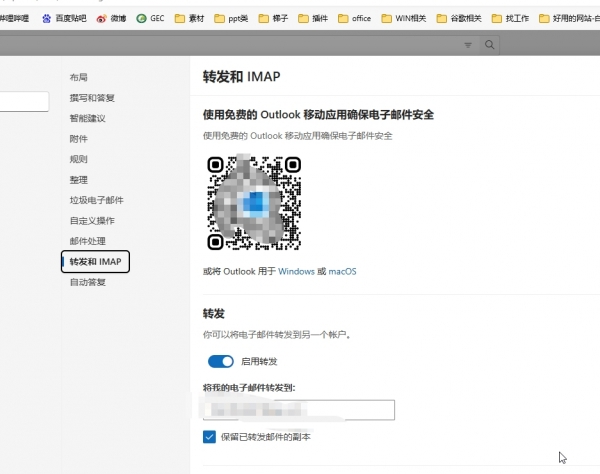
Task: Open the 插件 bookmark folder
Action: (x=313, y=18)
